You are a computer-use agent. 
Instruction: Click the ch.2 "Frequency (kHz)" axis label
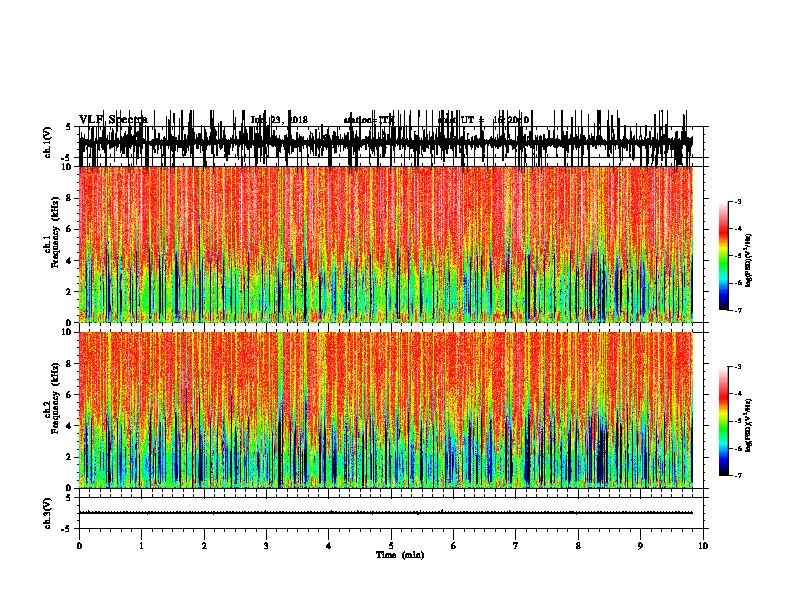point(55,398)
